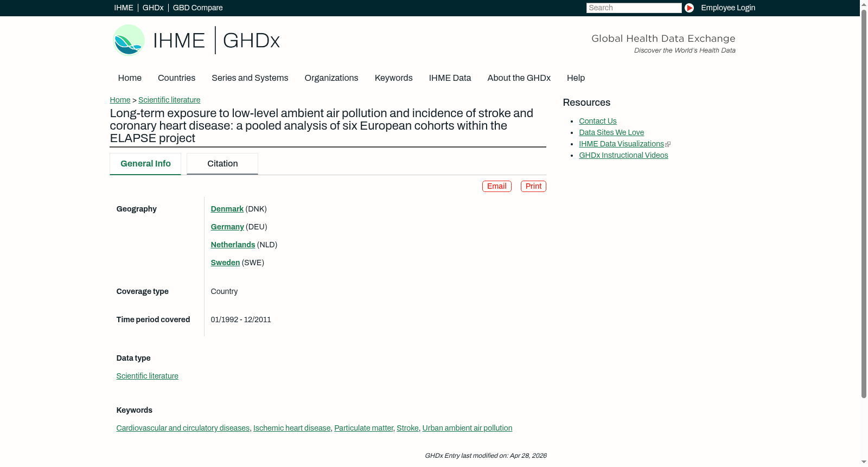Screen dimensions: 868x467
Task: Open the GHDx logo text
Action: click(251, 41)
